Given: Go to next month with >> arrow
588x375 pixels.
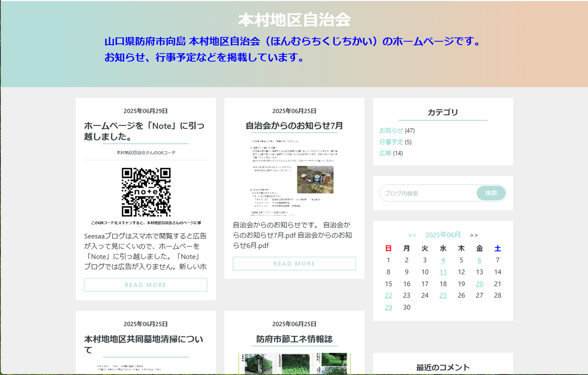Looking at the screenshot, I should pos(474,235).
